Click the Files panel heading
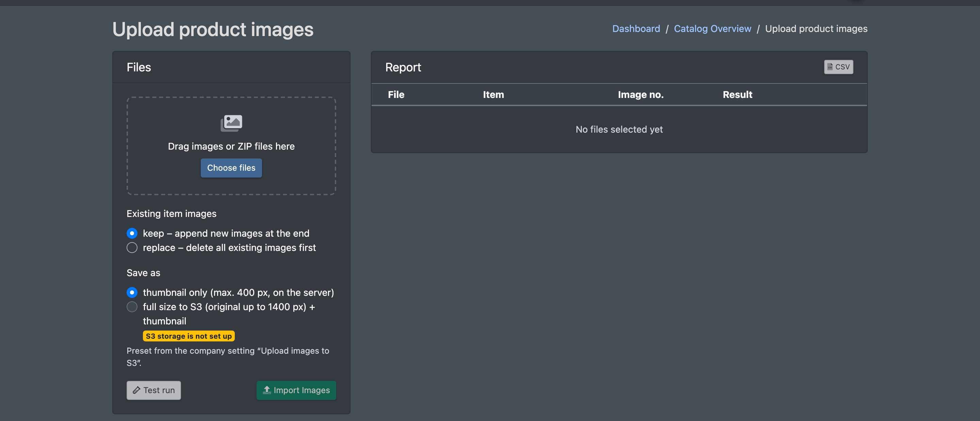 tap(139, 67)
